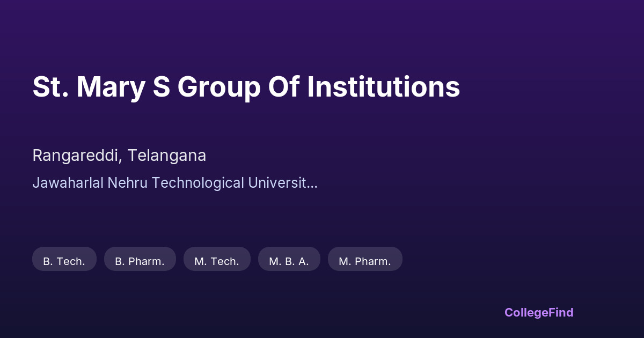Pick the M. Pharm. course chip
The height and width of the screenshot is (338, 644).
pyautogui.click(x=365, y=259)
